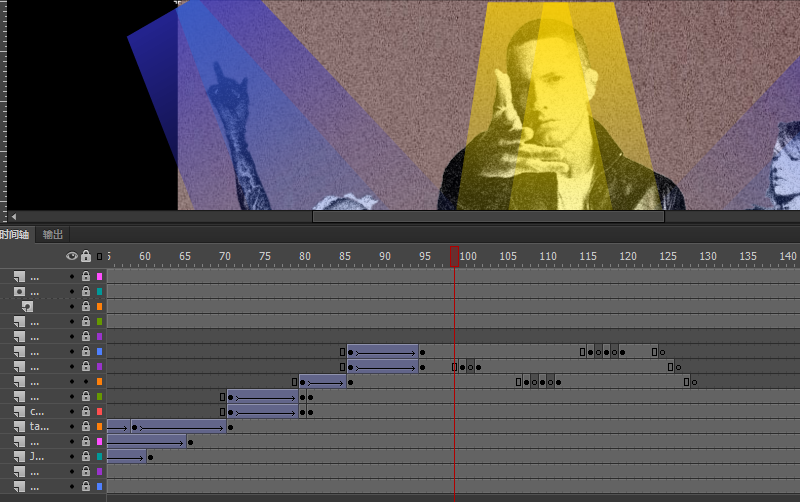The height and width of the screenshot is (502, 800).
Task: Unlock the indented masked layer padlock
Action: pyautogui.click(x=86, y=306)
